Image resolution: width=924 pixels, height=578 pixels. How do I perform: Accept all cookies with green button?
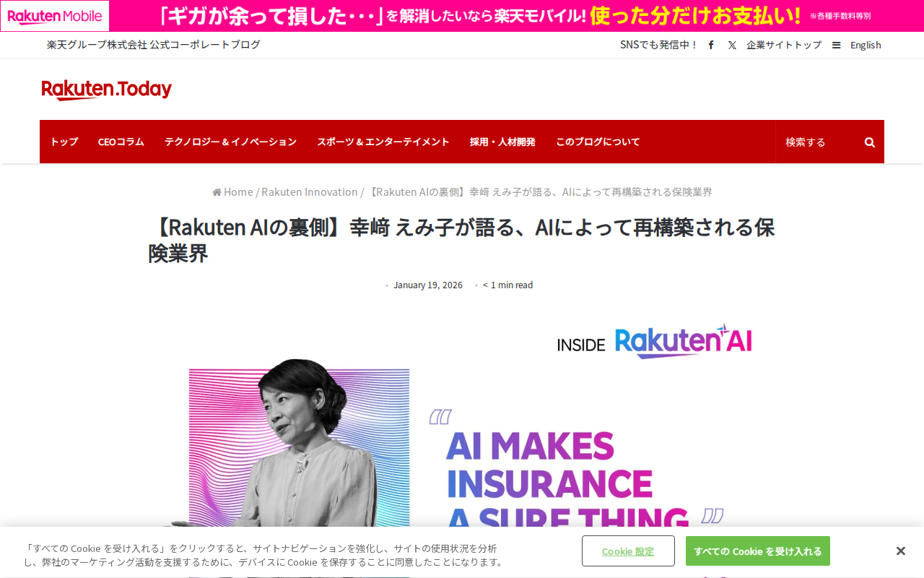point(758,551)
